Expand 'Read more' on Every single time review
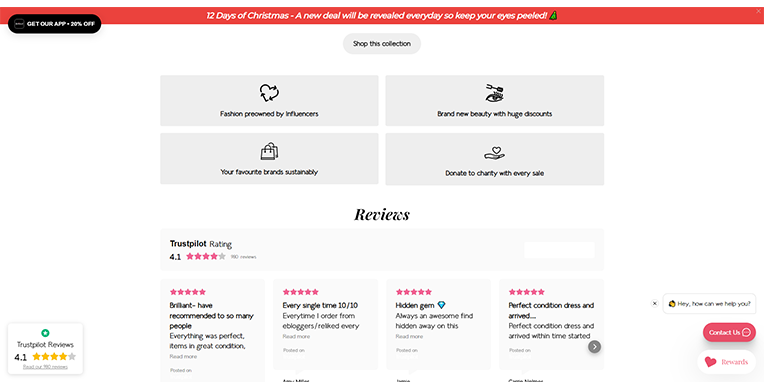This screenshot has height=389, width=764. pos(296,336)
